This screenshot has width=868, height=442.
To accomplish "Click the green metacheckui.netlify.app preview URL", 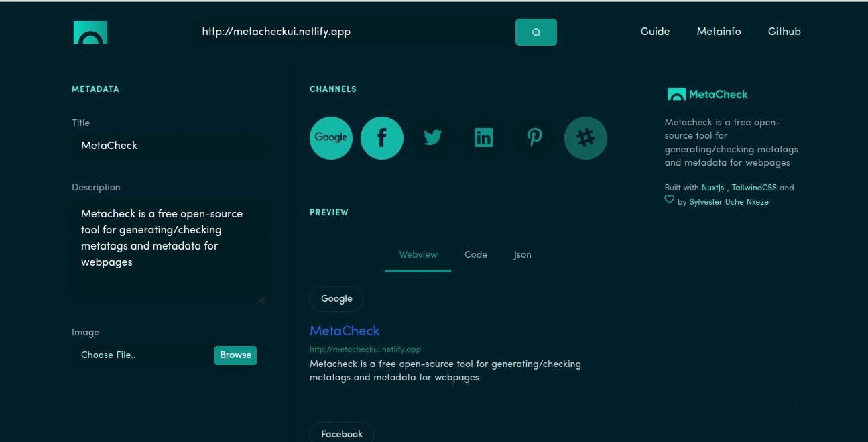I will click(365, 349).
